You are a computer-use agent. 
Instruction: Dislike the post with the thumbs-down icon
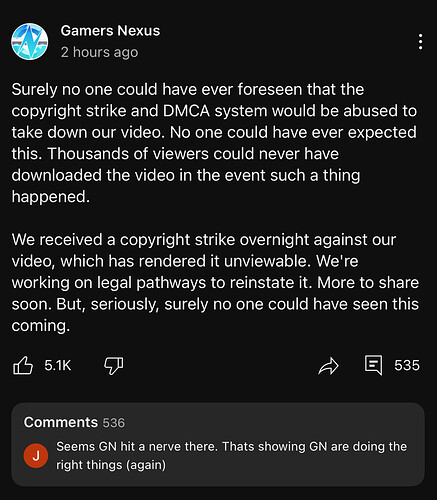click(114, 366)
